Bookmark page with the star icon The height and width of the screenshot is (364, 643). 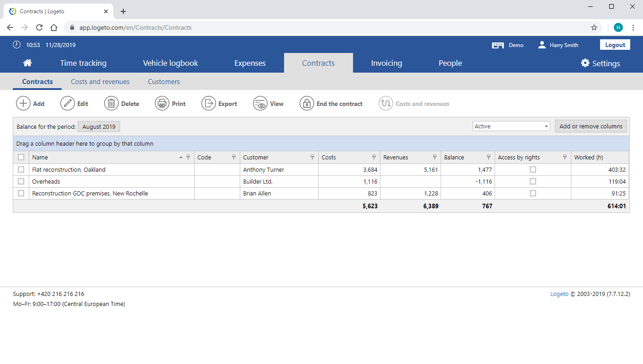pos(594,27)
